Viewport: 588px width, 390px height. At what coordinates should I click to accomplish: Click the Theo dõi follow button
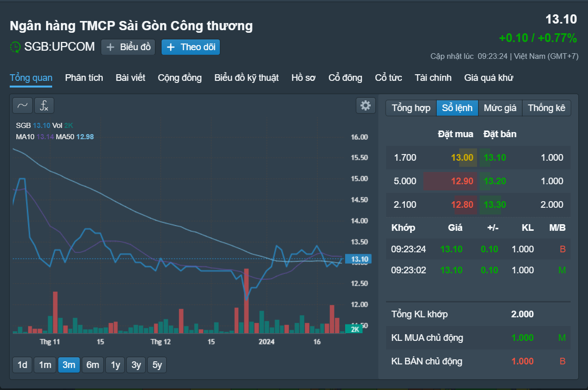(191, 47)
